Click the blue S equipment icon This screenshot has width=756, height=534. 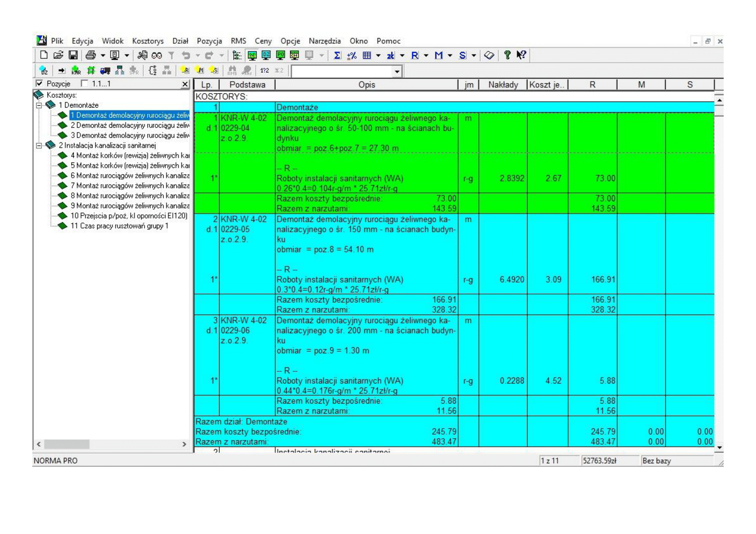coord(462,55)
